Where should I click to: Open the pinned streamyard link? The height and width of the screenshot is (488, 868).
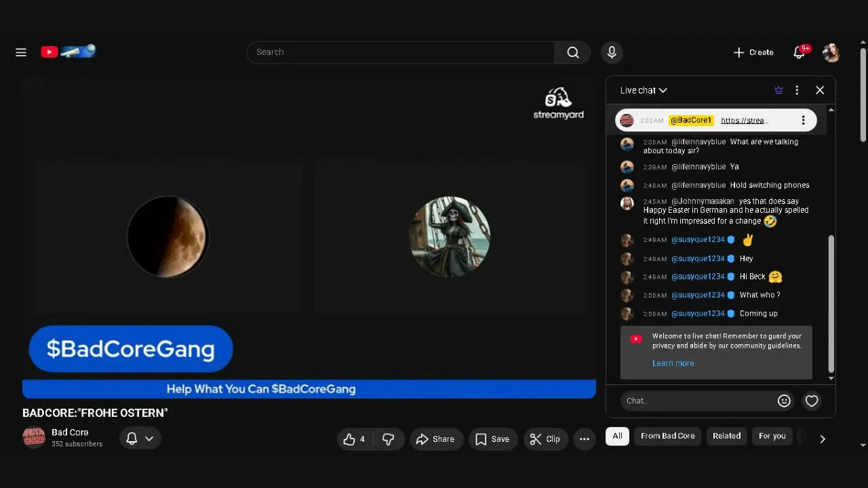pos(745,120)
